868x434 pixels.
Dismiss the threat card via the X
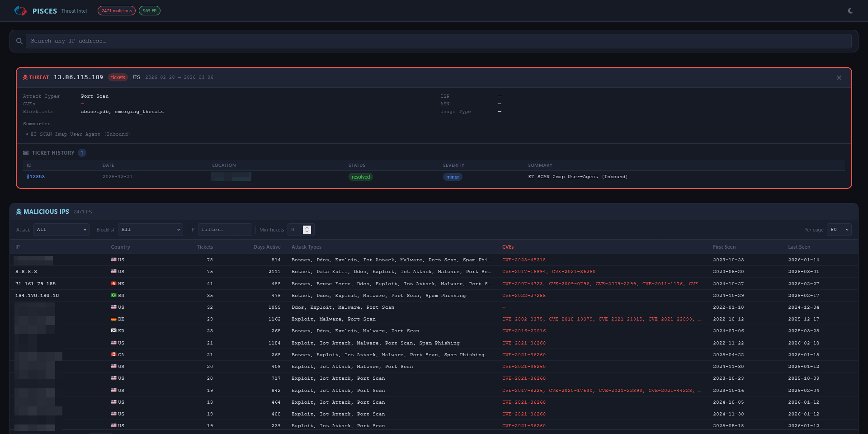pyautogui.click(x=839, y=77)
